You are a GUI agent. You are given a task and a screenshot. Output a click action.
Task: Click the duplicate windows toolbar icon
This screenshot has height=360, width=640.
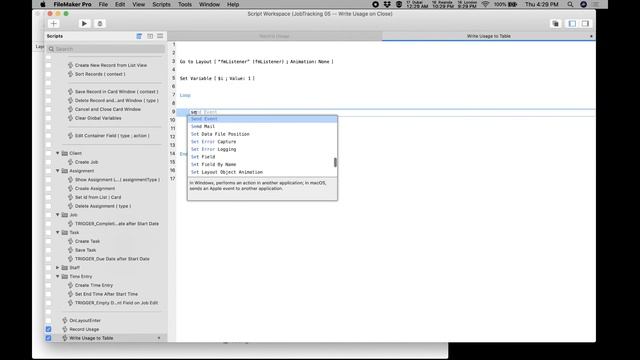[x=556, y=24]
